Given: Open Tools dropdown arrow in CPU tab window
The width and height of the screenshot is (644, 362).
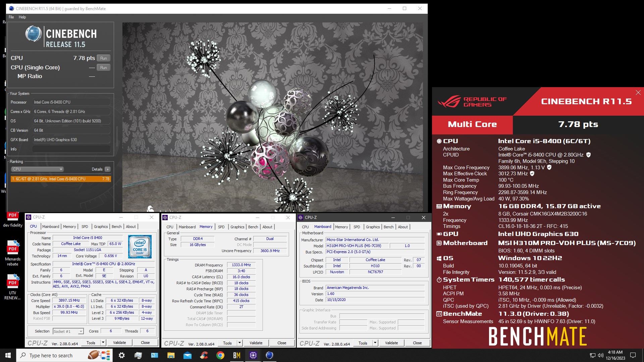Looking at the screenshot, I should click(103, 343).
